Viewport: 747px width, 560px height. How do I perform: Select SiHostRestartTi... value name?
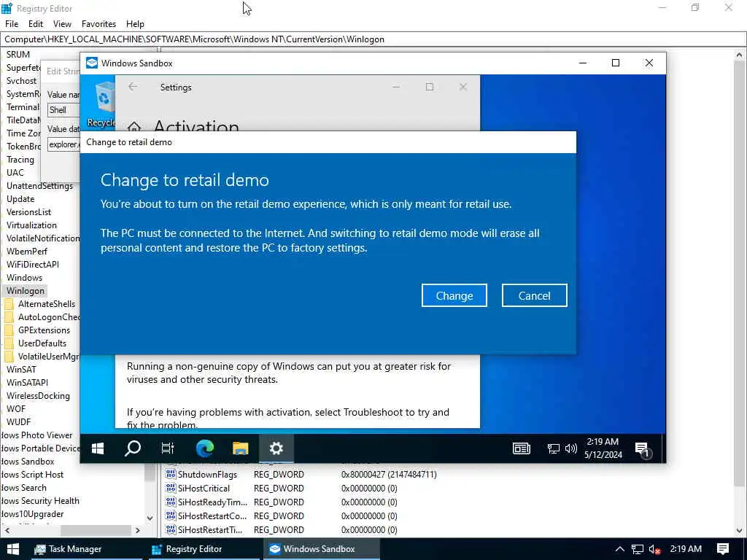[x=209, y=529]
